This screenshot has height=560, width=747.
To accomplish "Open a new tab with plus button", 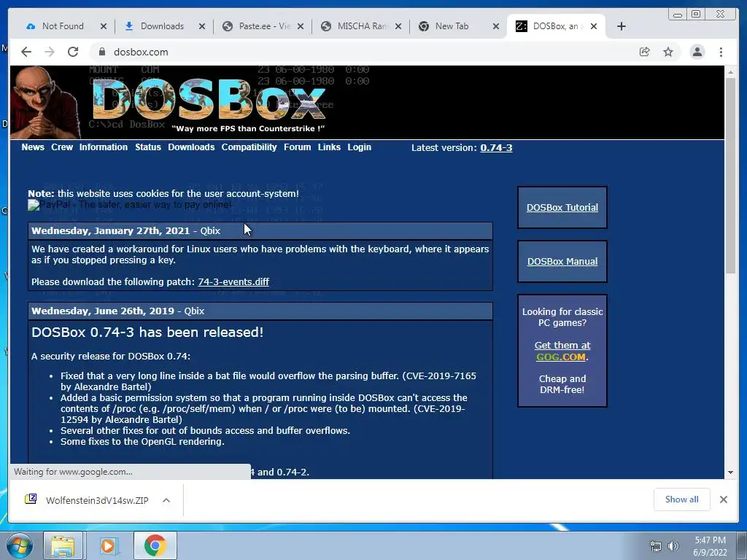I will click(x=622, y=26).
